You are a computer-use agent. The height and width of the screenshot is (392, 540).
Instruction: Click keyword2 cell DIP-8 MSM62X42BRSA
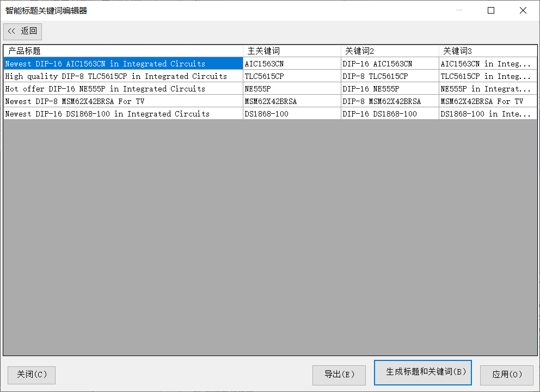[x=390, y=101]
